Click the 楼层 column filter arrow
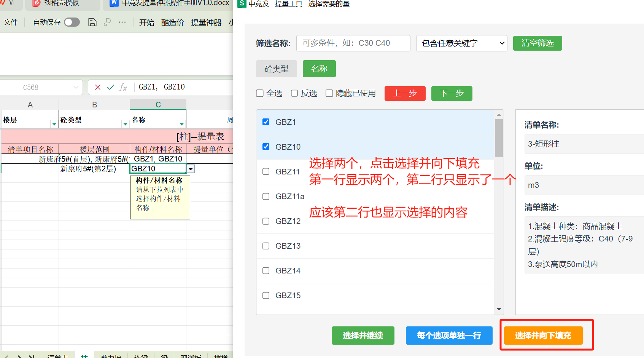This screenshot has width=644, height=358. 54,124
